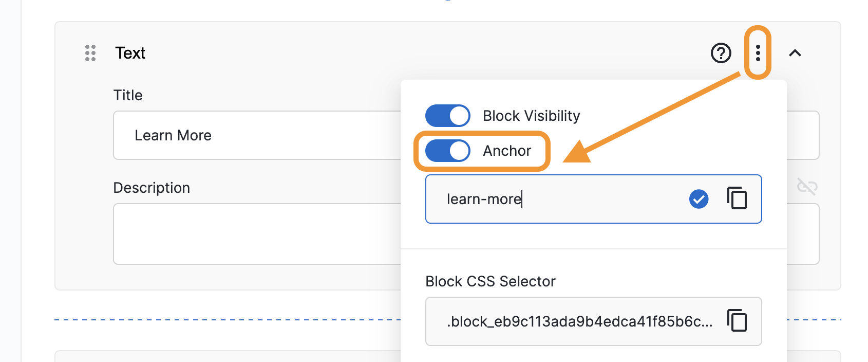Click the broken link icon
Image resolution: width=868 pixels, height=362 pixels.
pyautogui.click(x=807, y=186)
